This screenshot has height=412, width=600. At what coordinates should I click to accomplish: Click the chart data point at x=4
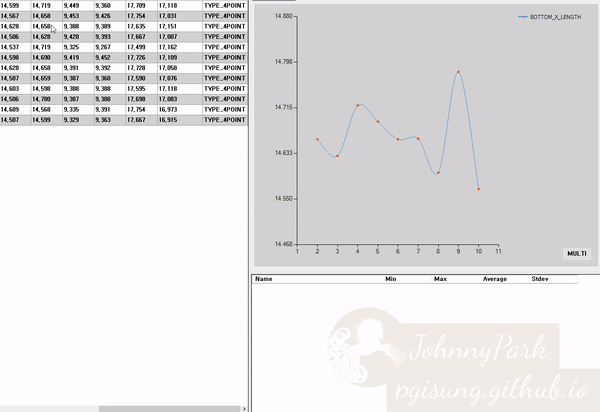(x=357, y=105)
